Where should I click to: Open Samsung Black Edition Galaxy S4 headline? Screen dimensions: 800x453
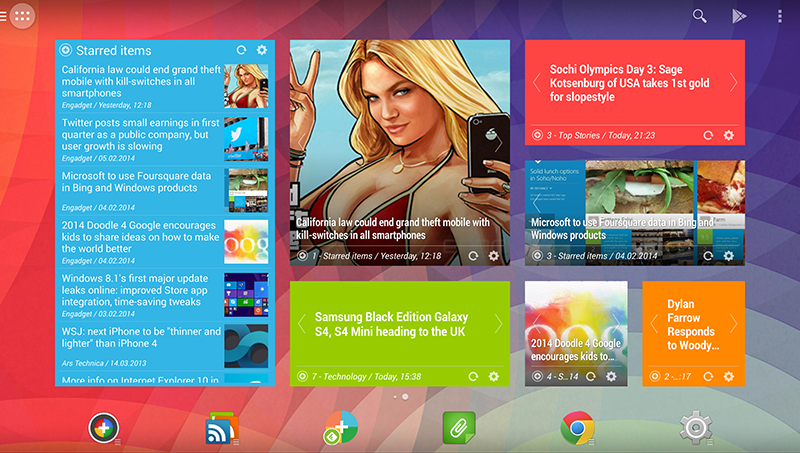[x=391, y=324]
